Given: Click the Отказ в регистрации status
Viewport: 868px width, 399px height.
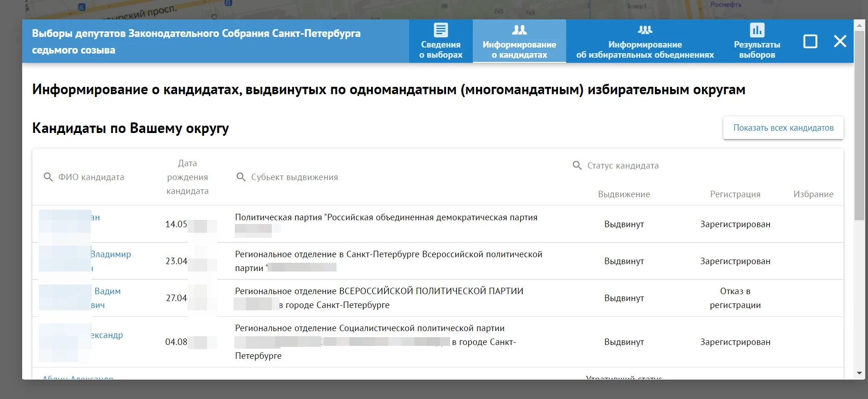Looking at the screenshot, I should point(735,298).
